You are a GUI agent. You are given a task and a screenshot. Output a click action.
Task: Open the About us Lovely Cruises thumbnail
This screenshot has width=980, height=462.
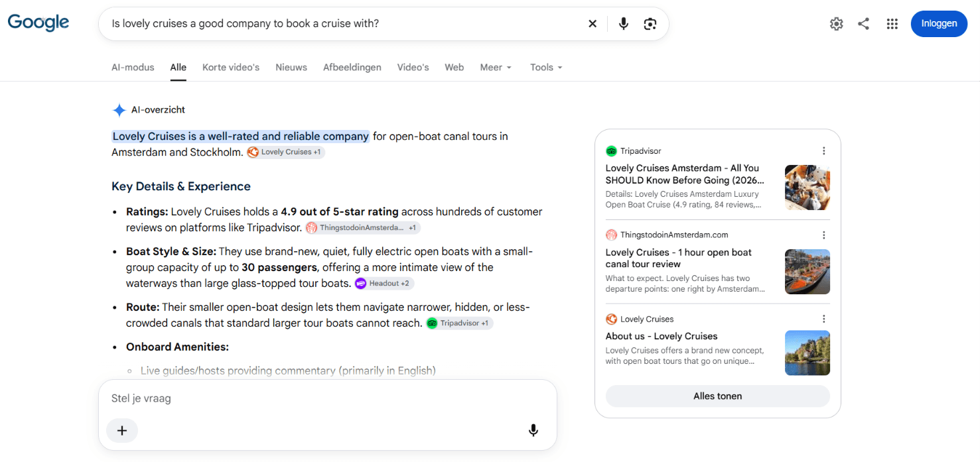click(807, 353)
